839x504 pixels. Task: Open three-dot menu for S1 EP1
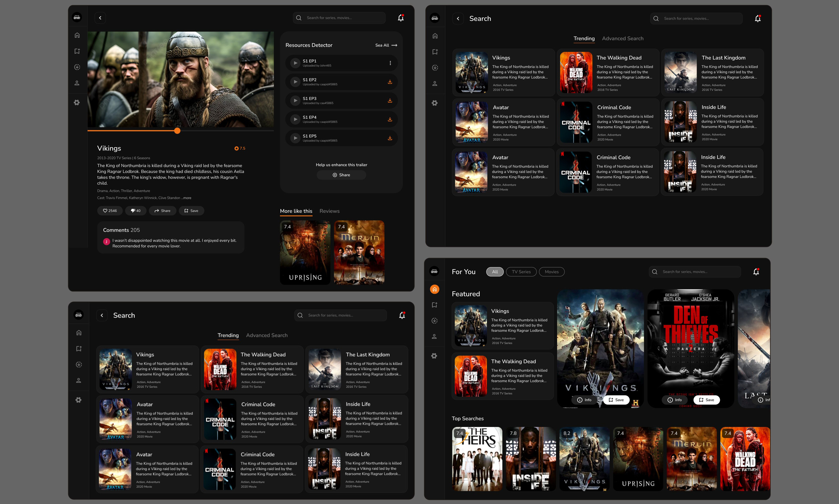pyautogui.click(x=390, y=63)
